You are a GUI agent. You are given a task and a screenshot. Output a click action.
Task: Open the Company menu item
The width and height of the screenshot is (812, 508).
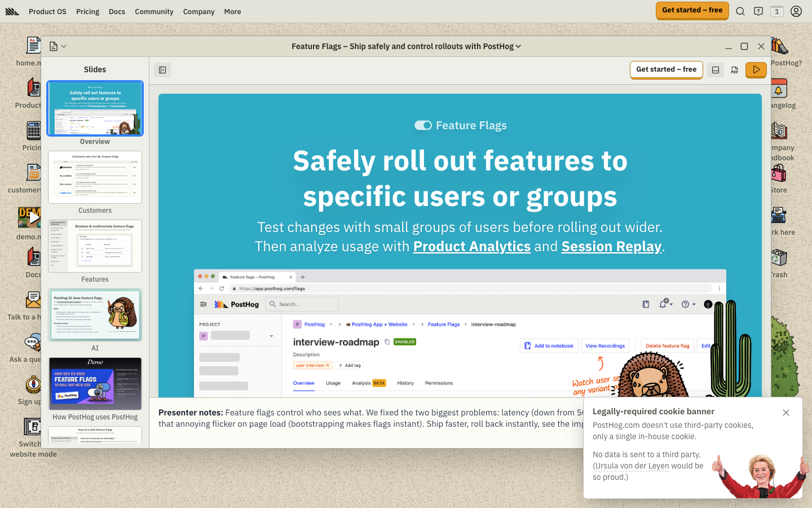tap(198, 11)
